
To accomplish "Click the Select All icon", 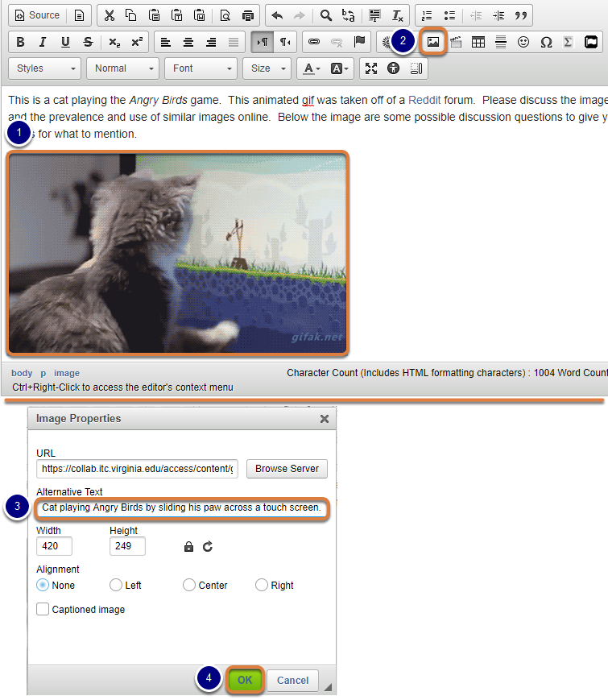I will point(374,15).
